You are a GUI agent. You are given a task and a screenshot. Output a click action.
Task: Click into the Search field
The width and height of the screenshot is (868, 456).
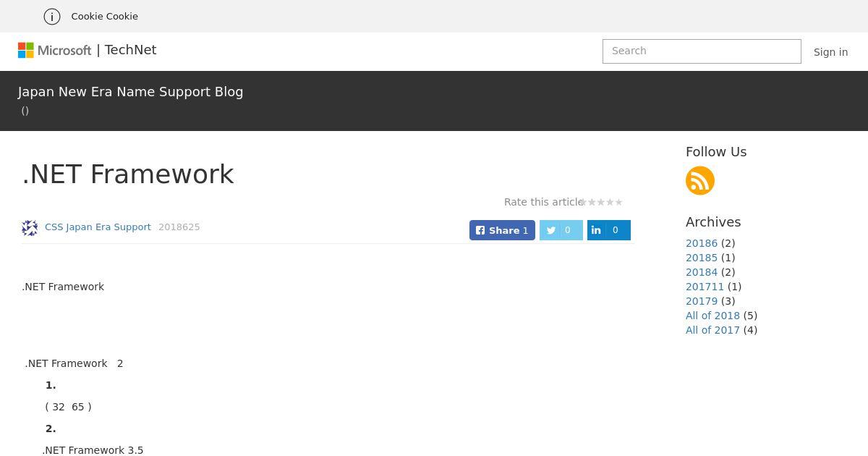click(702, 51)
